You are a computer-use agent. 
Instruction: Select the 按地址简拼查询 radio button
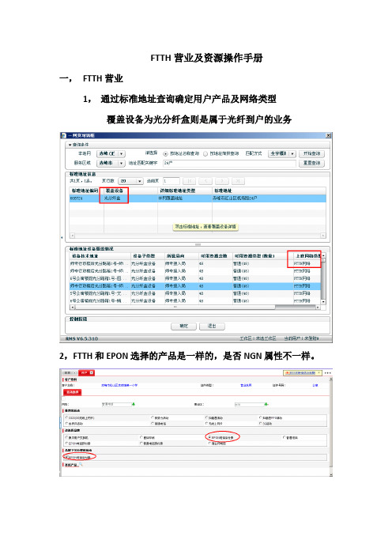tap(205, 154)
